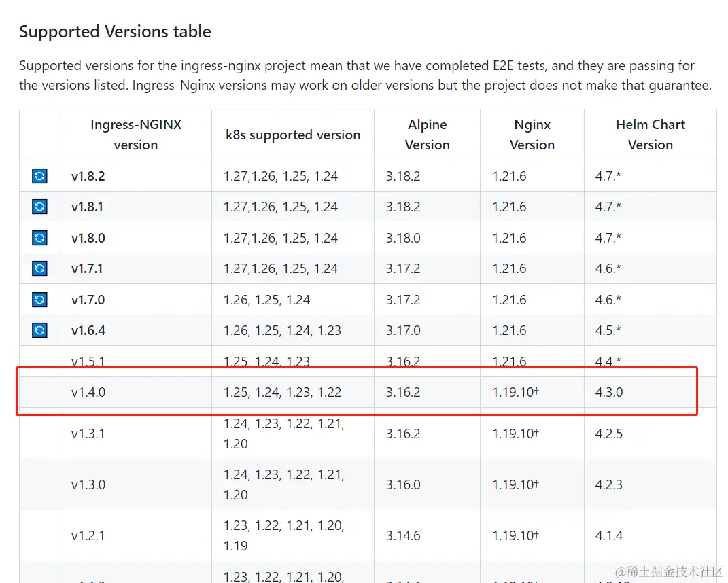Image resolution: width=728 pixels, height=583 pixels.
Task: Click the refresh icon in the v1.8.2 row
Action: click(x=39, y=176)
